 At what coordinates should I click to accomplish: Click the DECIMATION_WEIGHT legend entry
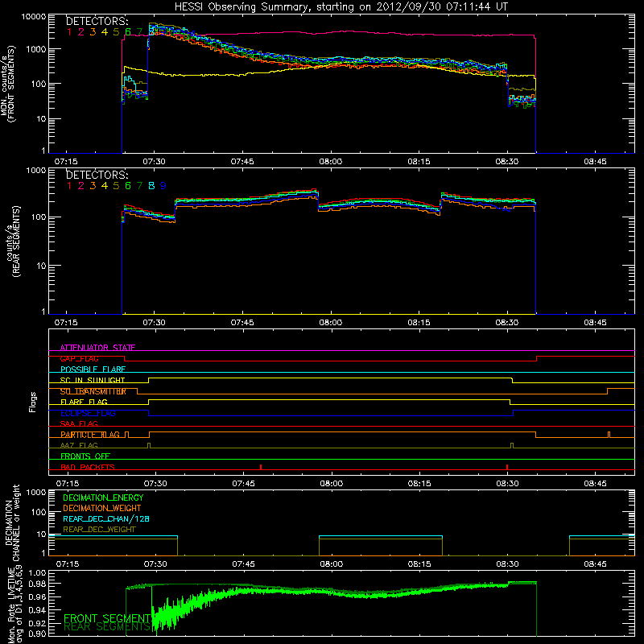[x=102, y=508]
